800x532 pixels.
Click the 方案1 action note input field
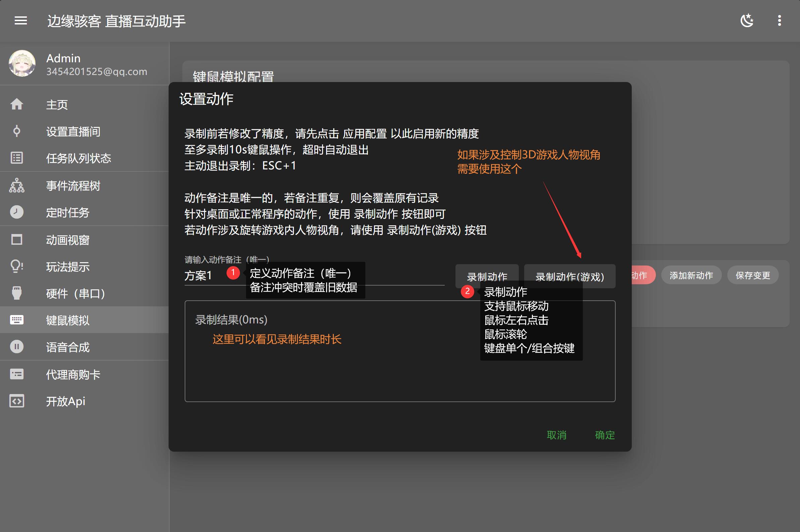pyautogui.click(x=199, y=276)
